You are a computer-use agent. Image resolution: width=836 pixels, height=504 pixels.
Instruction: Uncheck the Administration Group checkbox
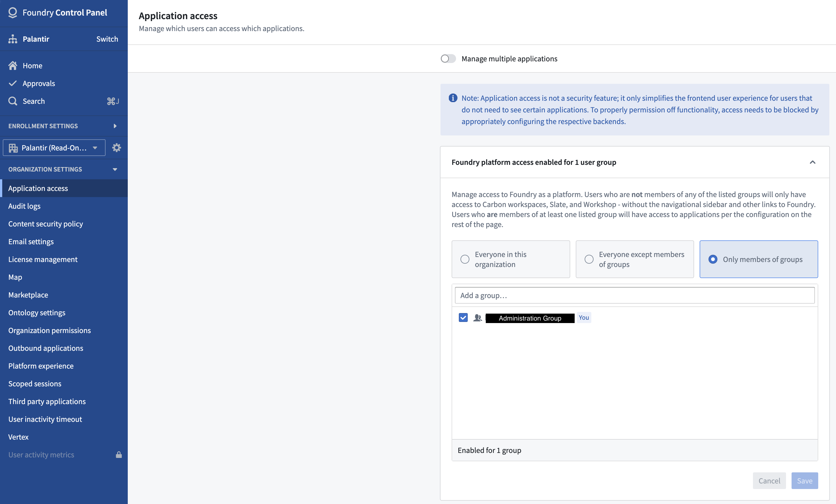click(x=463, y=317)
